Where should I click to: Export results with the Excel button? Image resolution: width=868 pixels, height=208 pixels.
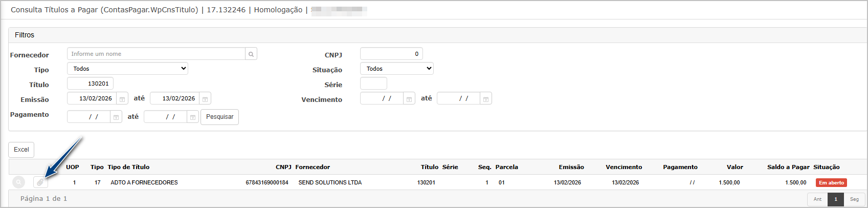[x=21, y=150]
